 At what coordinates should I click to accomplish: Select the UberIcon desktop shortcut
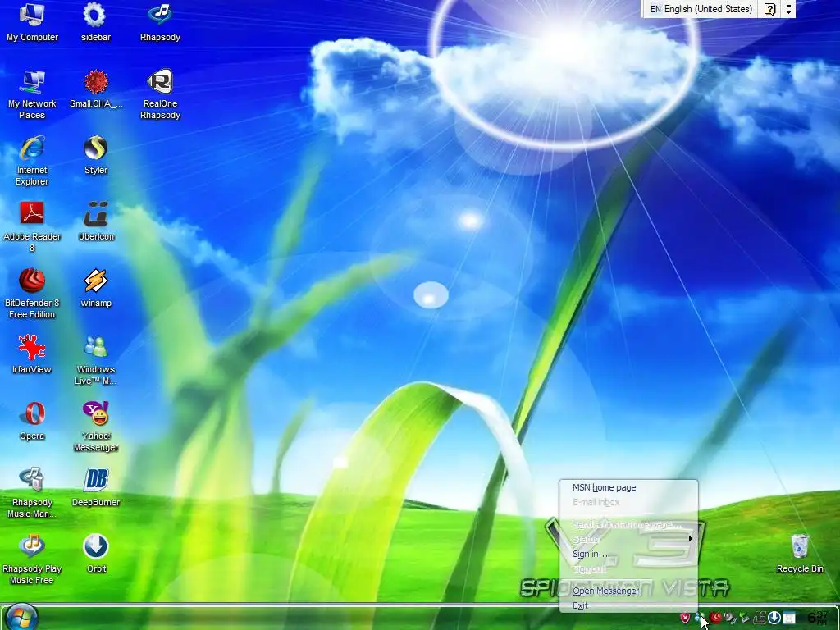coord(97,221)
